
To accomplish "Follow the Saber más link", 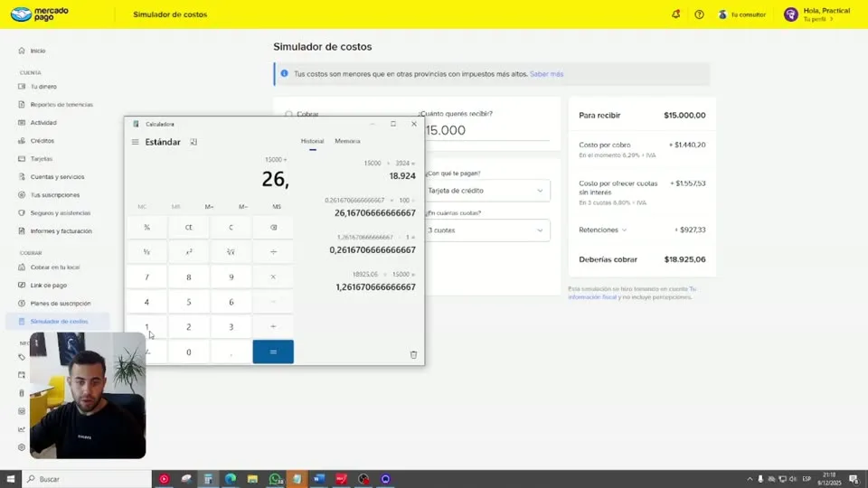I will 546,74.
